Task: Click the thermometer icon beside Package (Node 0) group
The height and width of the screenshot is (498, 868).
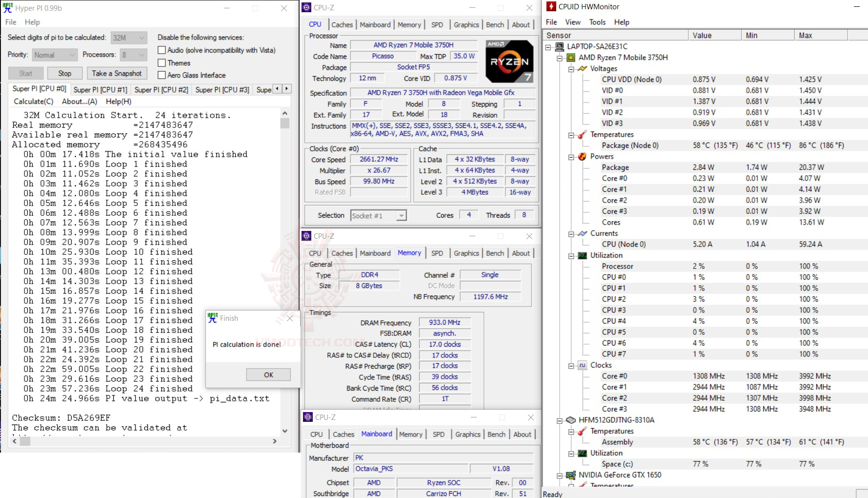Action: 582,135
